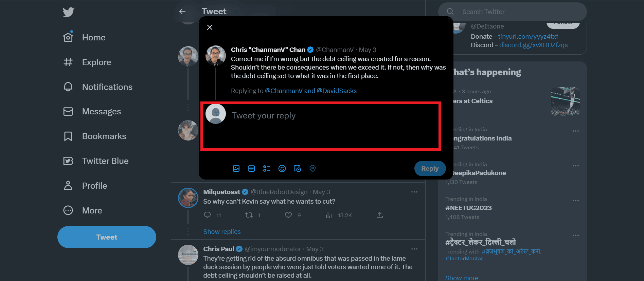
Task: Open the emoji picker
Action: coord(282,168)
